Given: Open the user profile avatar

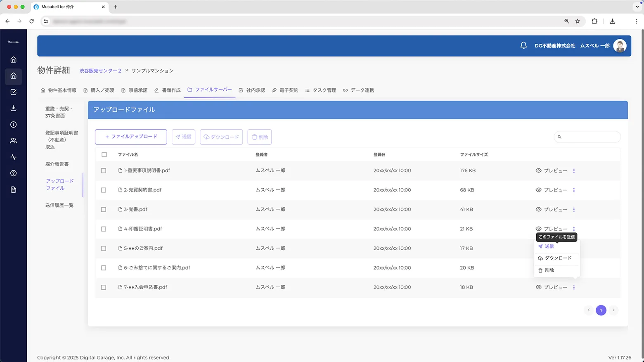Looking at the screenshot, I should (x=619, y=46).
